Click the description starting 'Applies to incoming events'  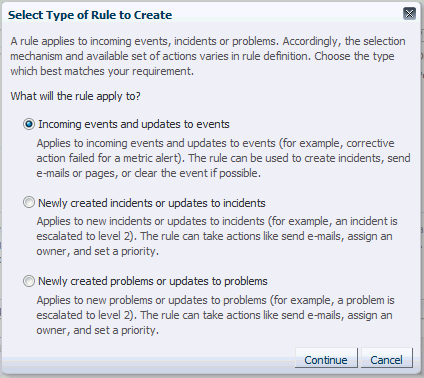tap(223, 158)
